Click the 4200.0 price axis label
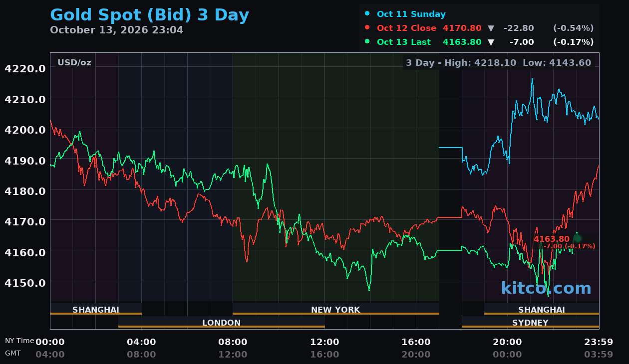 pos(25,130)
